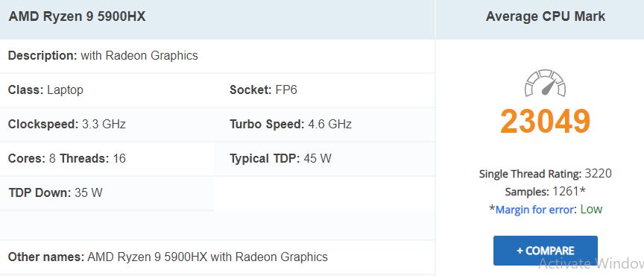Click the Samples: 1261 line
The width and height of the screenshot is (644, 276).
pyautogui.click(x=545, y=192)
